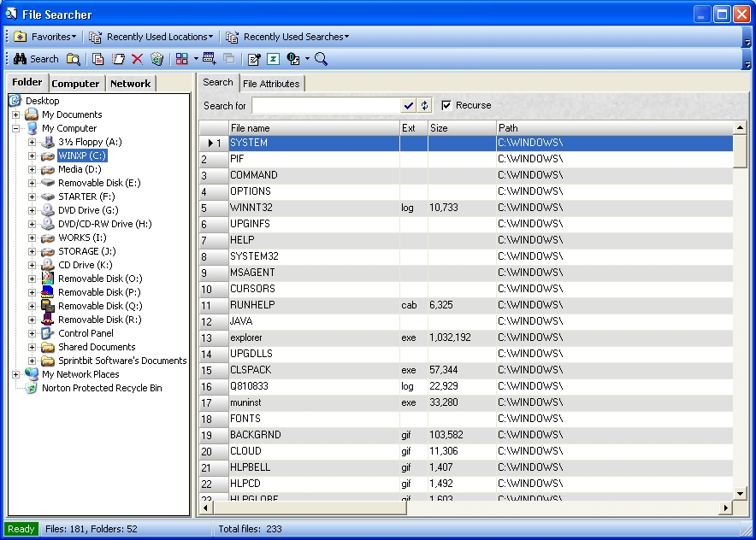Image resolution: width=756 pixels, height=540 pixels.
Task: Focus the Search for input field
Action: [327, 105]
